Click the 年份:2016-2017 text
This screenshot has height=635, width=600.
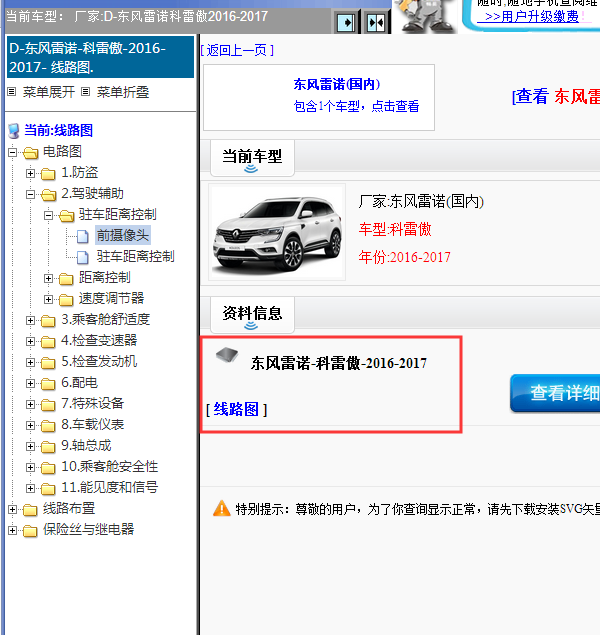(x=404, y=257)
